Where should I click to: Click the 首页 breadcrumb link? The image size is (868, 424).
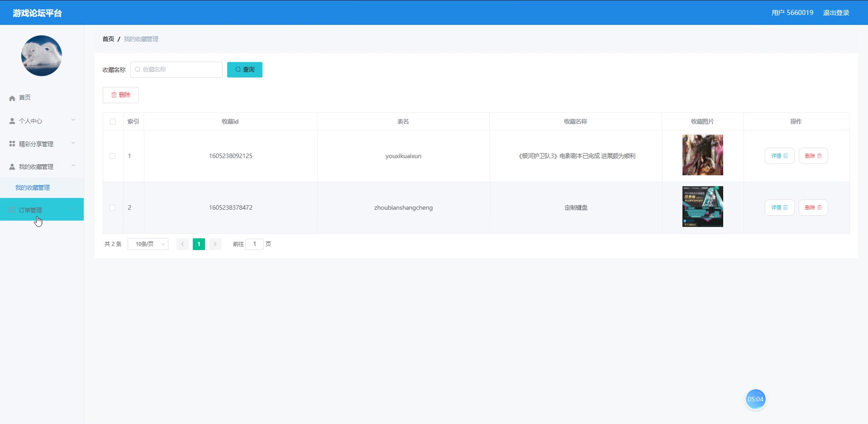[x=108, y=39]
